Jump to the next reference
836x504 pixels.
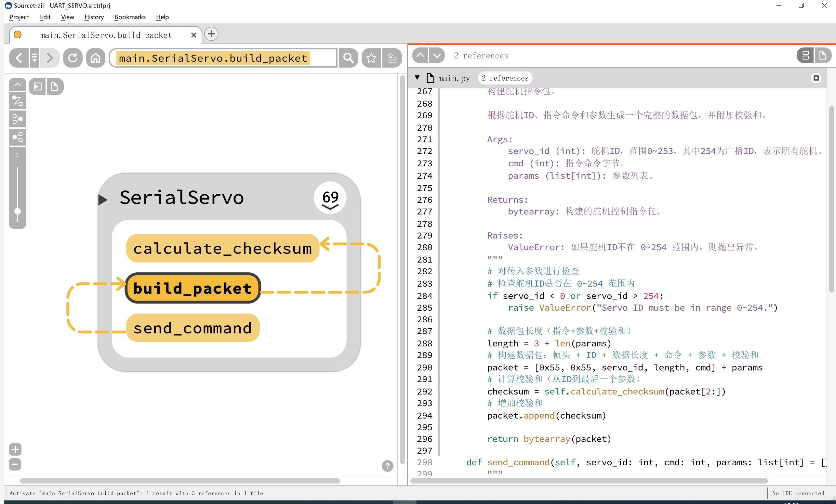click(x=437, y=55)
